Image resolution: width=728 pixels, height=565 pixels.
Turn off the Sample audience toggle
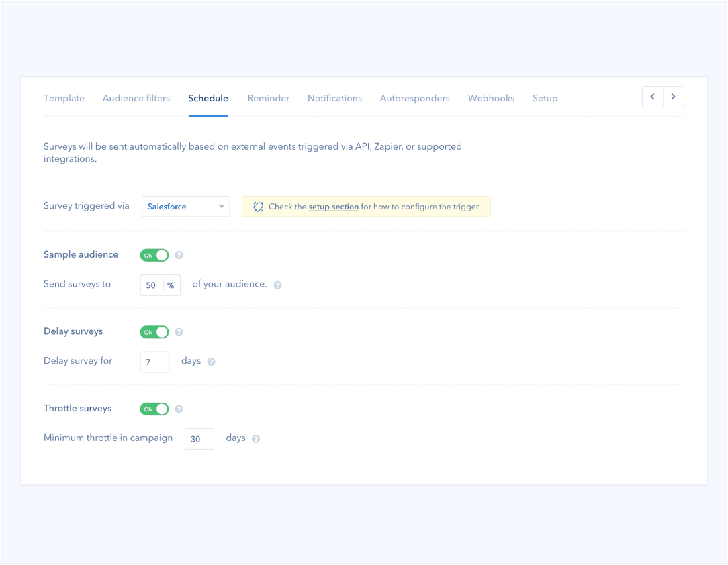coord(154,255)
